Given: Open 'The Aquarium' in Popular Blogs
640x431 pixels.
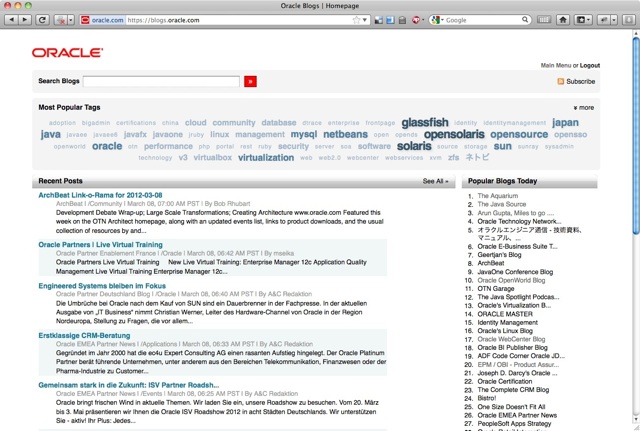Looking at the screenshot, I should (x=498, y=196).
